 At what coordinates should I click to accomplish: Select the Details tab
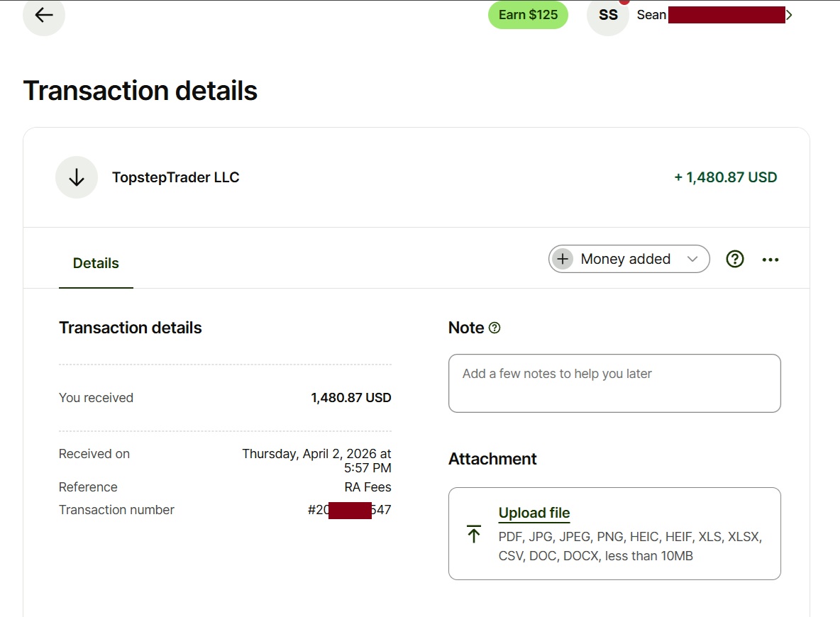click(96, 263)
